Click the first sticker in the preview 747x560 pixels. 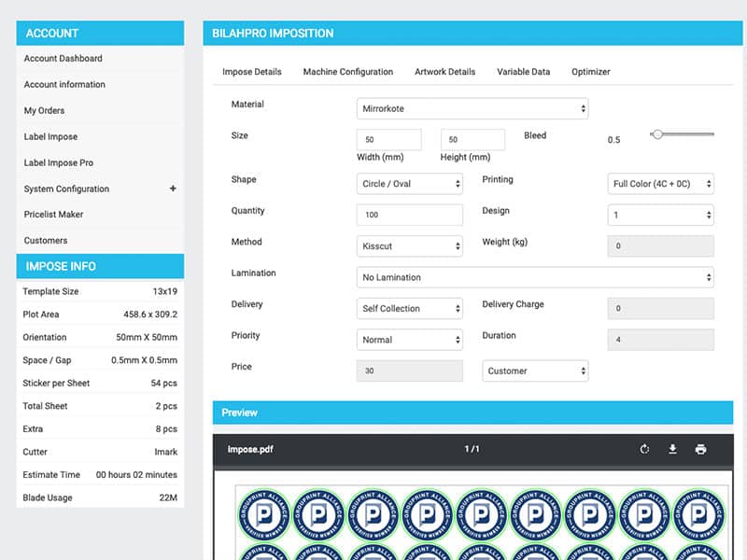[x=264, y=515]
